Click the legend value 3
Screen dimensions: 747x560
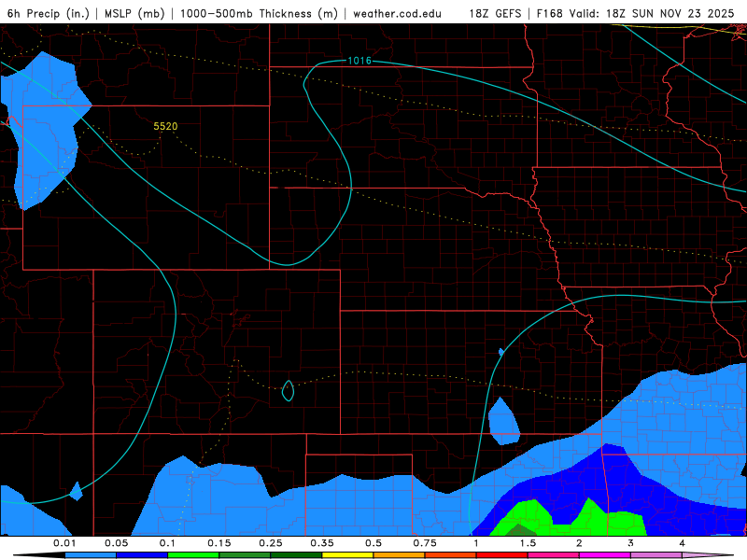[631, 543]
